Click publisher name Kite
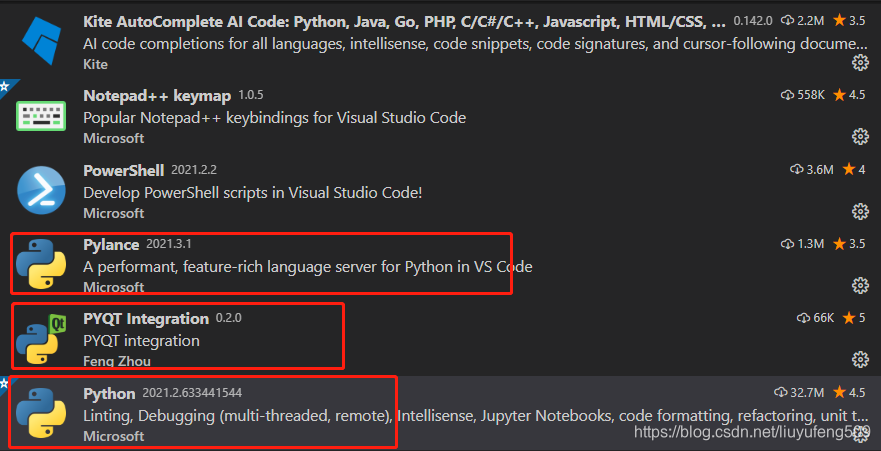Viewport: 881px width, 451px height. (x=96, y=65)
